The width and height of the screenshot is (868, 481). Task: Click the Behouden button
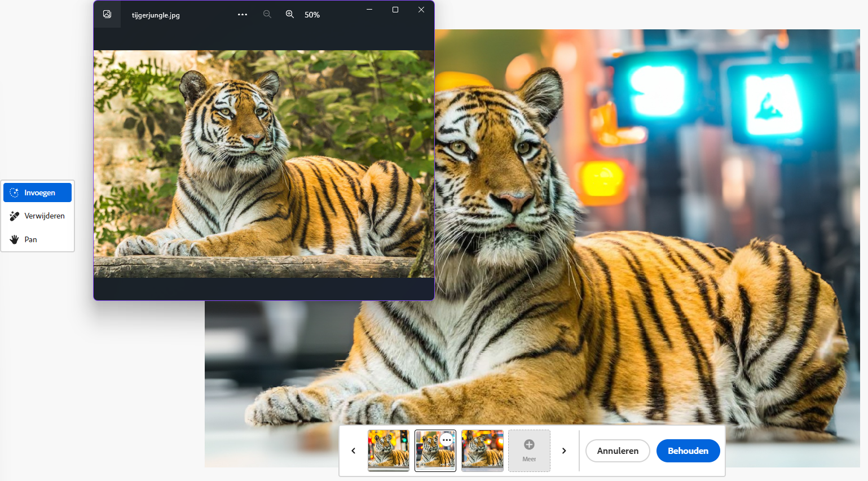click(x=688, y=451)
